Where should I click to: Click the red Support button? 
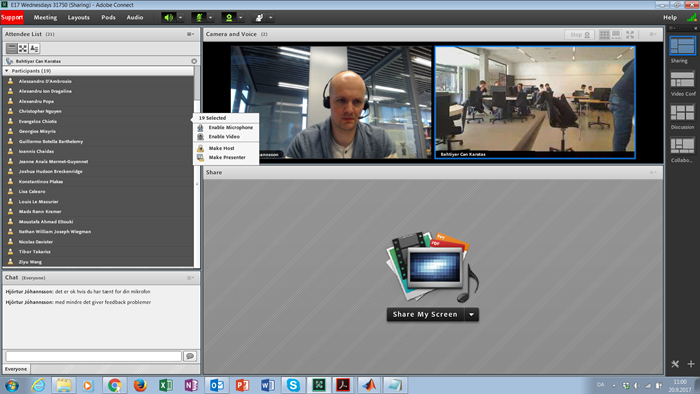coord(12,17)
